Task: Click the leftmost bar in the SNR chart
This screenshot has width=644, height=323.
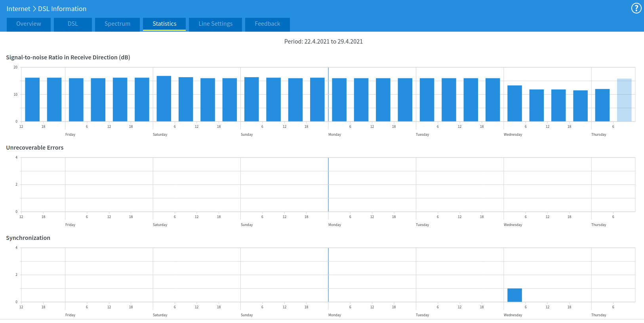Action: (32, 100)
